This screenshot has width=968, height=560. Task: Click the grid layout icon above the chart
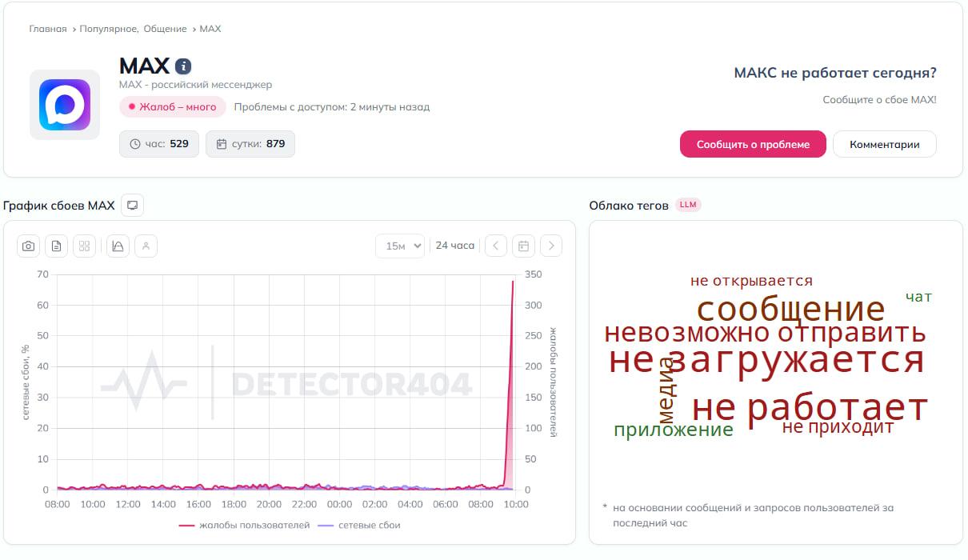point(84,246)
